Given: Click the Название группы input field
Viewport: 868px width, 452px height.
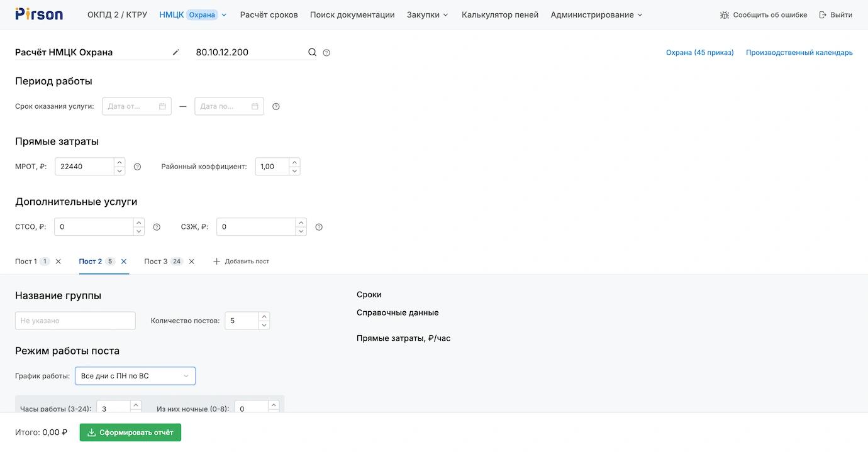Looking at the screenshot, I should tap(75, 321).
